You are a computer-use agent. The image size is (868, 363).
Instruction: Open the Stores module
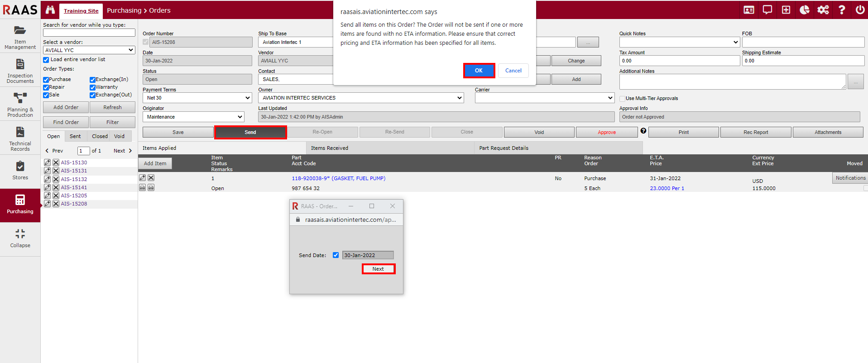coord(20,171)
